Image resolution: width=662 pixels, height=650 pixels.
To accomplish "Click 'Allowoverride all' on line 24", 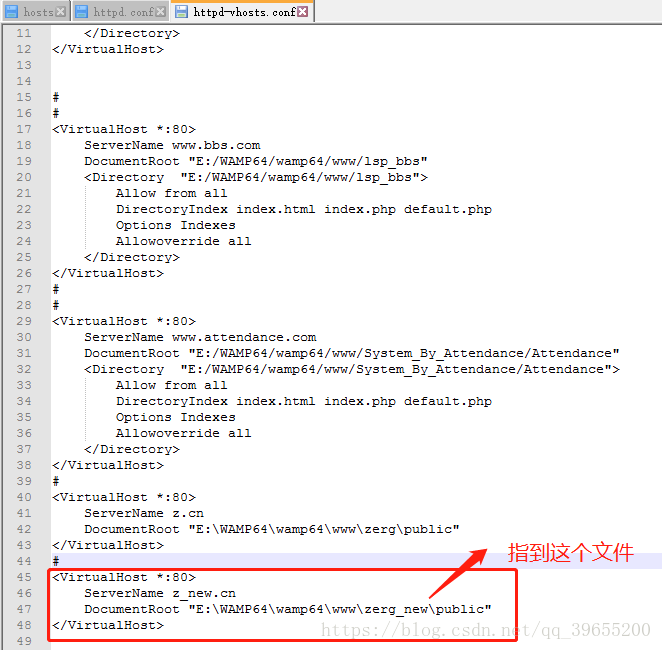I will (184, 241).
